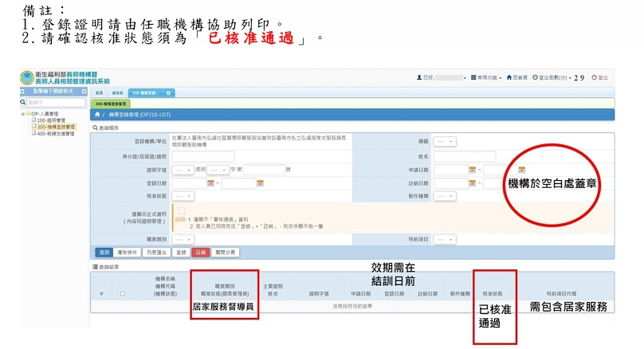644x349 pixels.
Task: Open the 職業類別 dropdown
Action: coord(183,238)
